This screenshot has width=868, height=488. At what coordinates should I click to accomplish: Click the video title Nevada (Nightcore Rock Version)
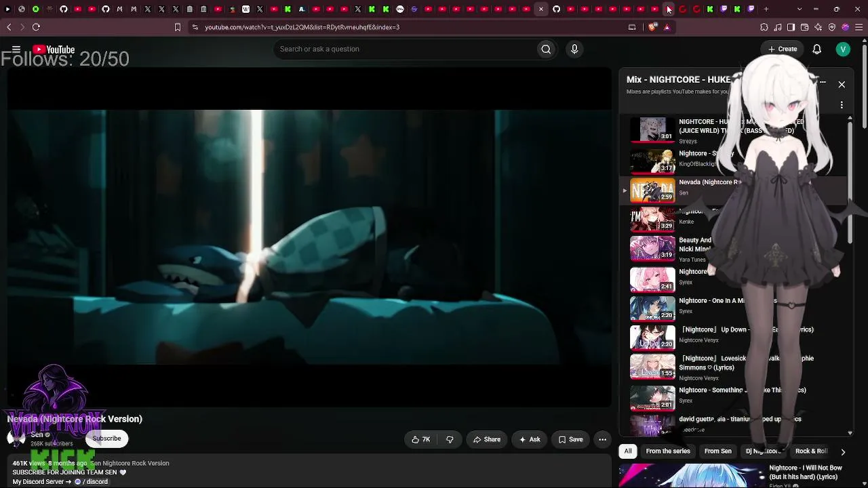75,419
